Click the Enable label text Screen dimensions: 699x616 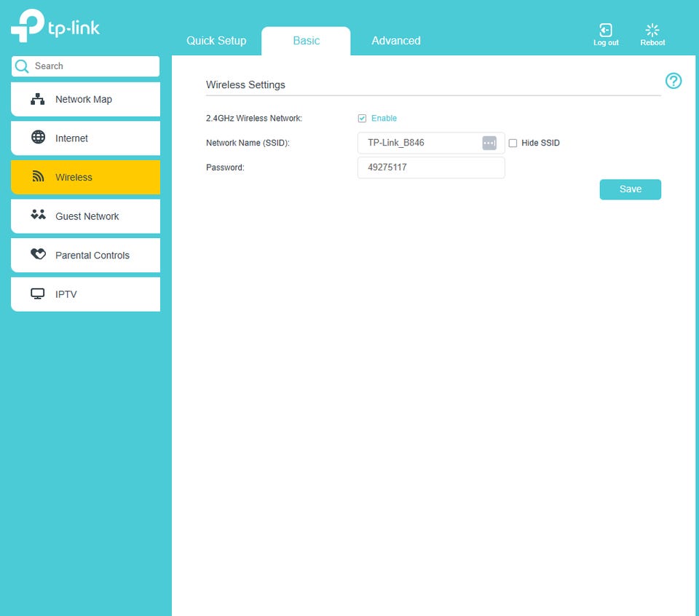coord(384,118)
